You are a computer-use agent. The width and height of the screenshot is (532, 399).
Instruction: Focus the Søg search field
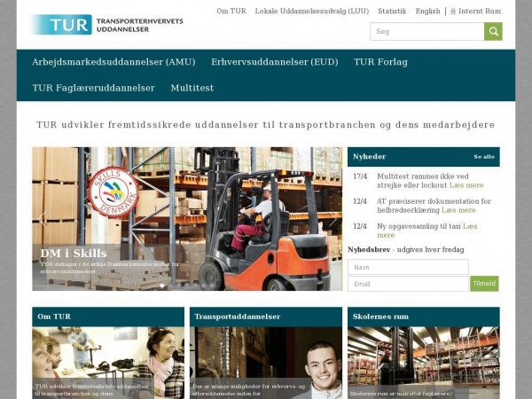tap(426, 32)
